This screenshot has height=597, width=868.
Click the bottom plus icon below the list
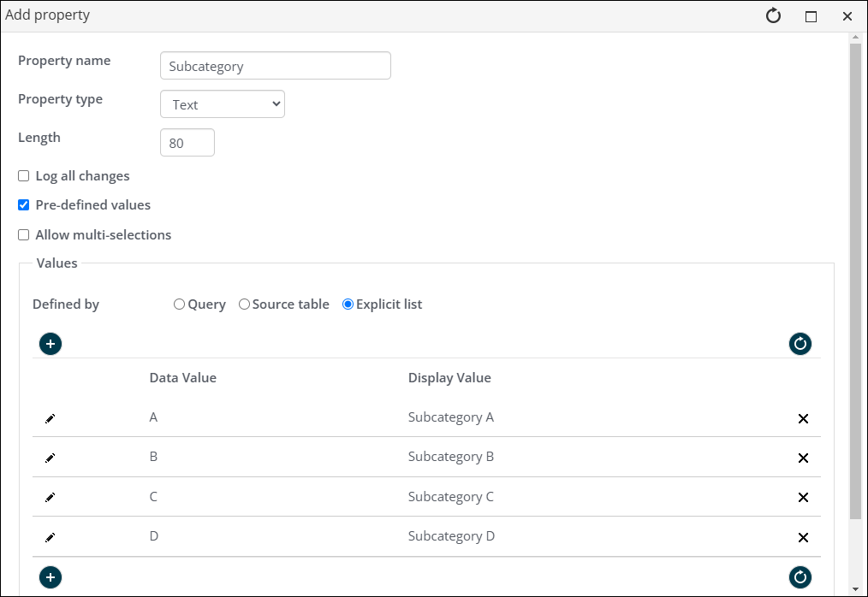(51, 577)
